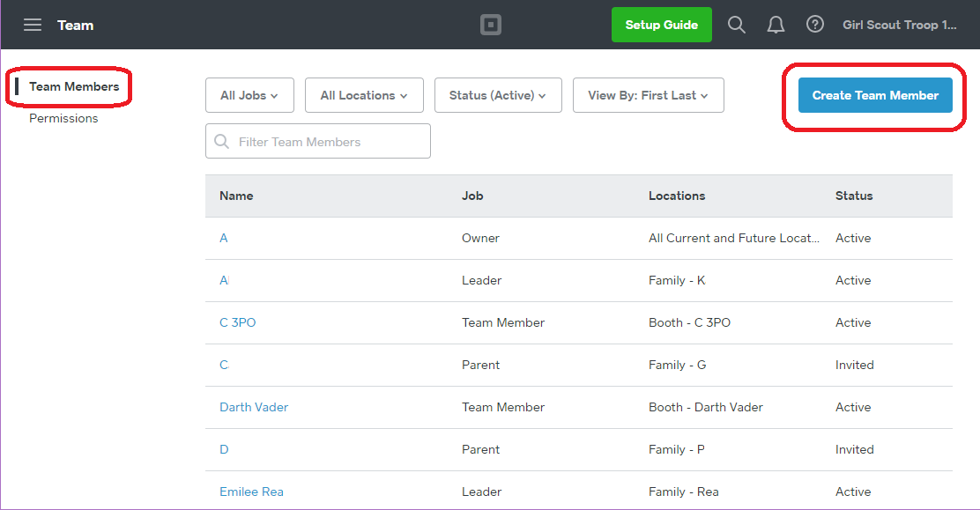Click the help question mark icon
980x510 pixels.
click(815, 25)
